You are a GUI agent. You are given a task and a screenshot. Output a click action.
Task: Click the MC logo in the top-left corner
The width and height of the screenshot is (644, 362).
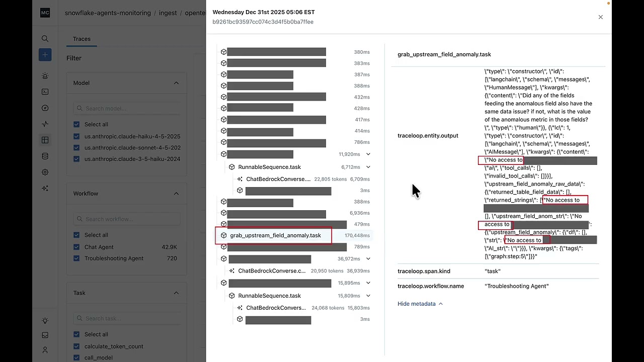45,13
